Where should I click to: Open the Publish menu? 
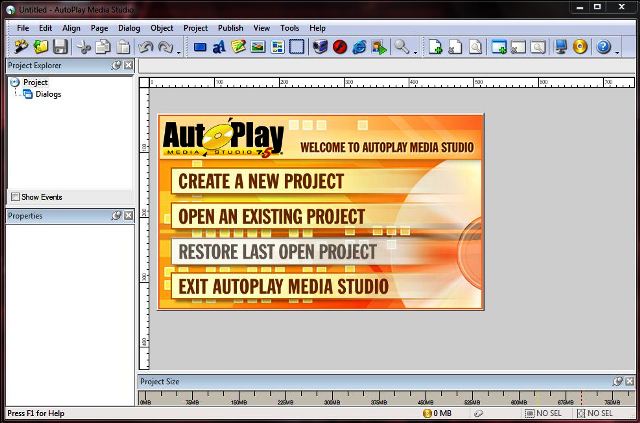[x=230, y=28]
